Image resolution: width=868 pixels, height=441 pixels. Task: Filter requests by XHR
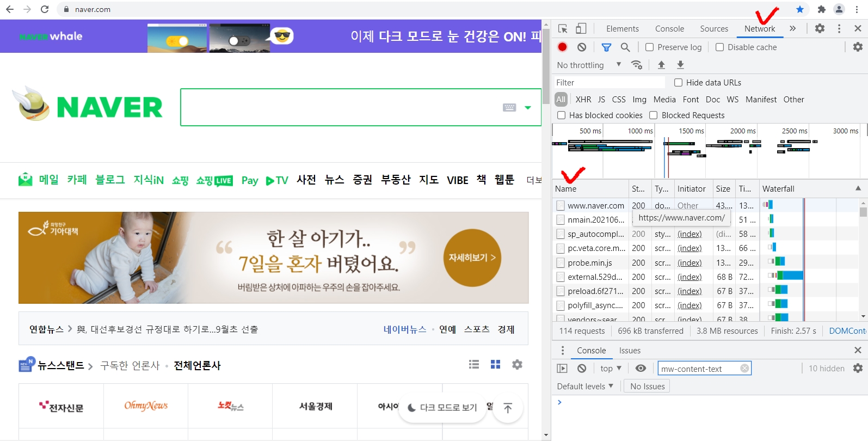(x=583, y=100)
